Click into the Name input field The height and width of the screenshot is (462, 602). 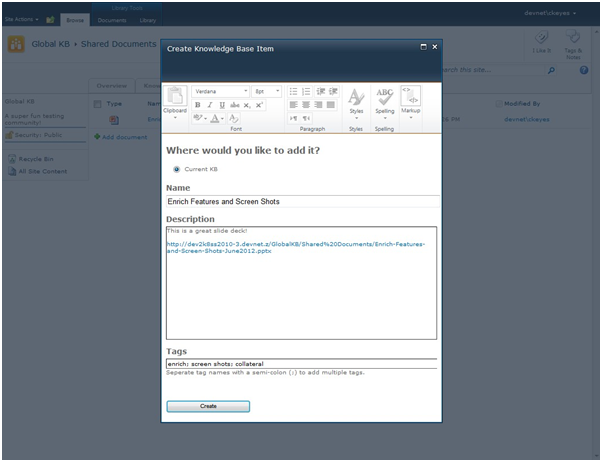click(x=301, y=201)
